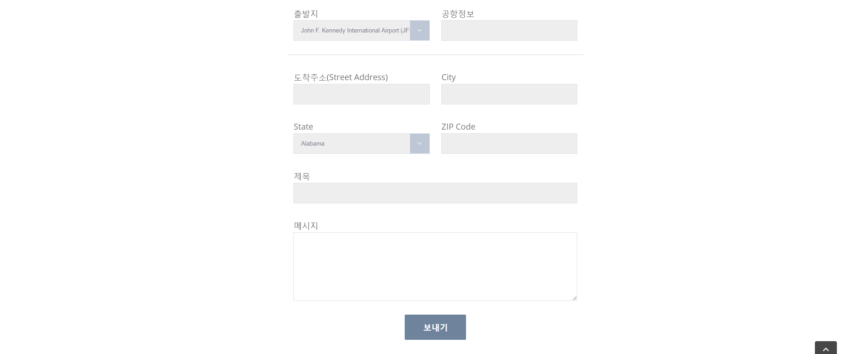Click the ZIP Code label

pyautogui.click(x=458, y=127)
